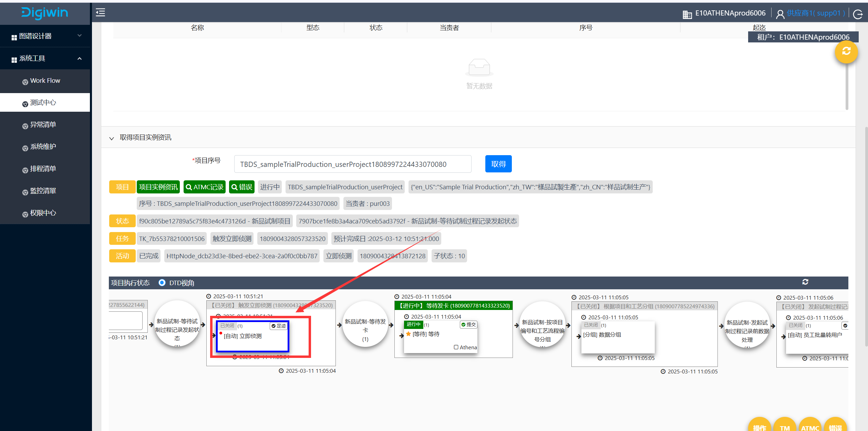Screen dimensions: 868x431
Task: Click the clock icon beside 2025-03-11 11:05:04 header
Action: (397, 297)
